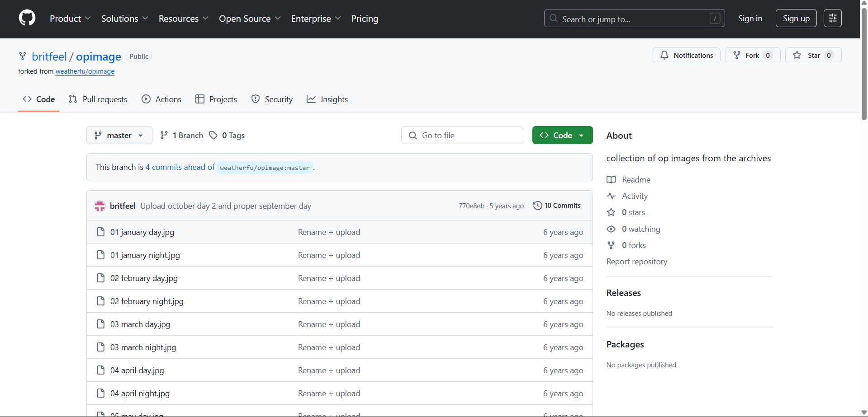868x417 pixels.
Task: Click file icon for 03 march night.jpg
Action: [101, 347]
